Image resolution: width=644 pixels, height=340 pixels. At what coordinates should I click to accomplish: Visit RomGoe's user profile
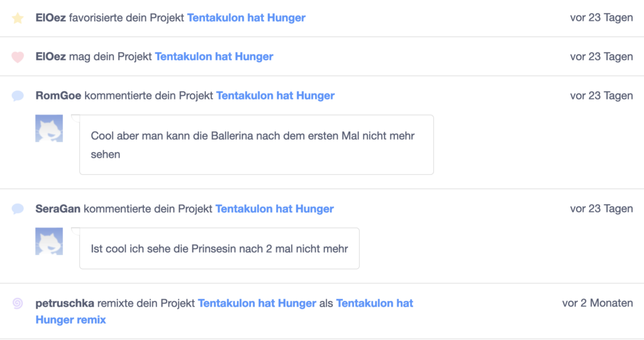[58, 96]
